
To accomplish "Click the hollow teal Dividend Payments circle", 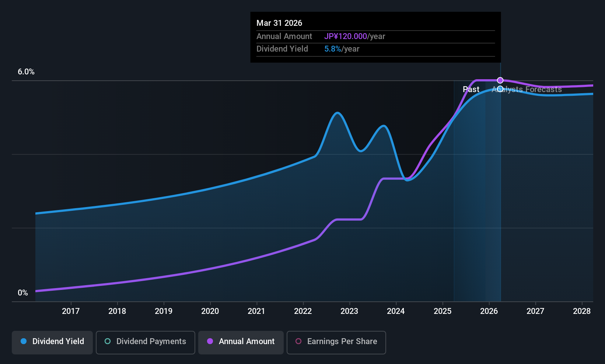I will tap(108, 342).
